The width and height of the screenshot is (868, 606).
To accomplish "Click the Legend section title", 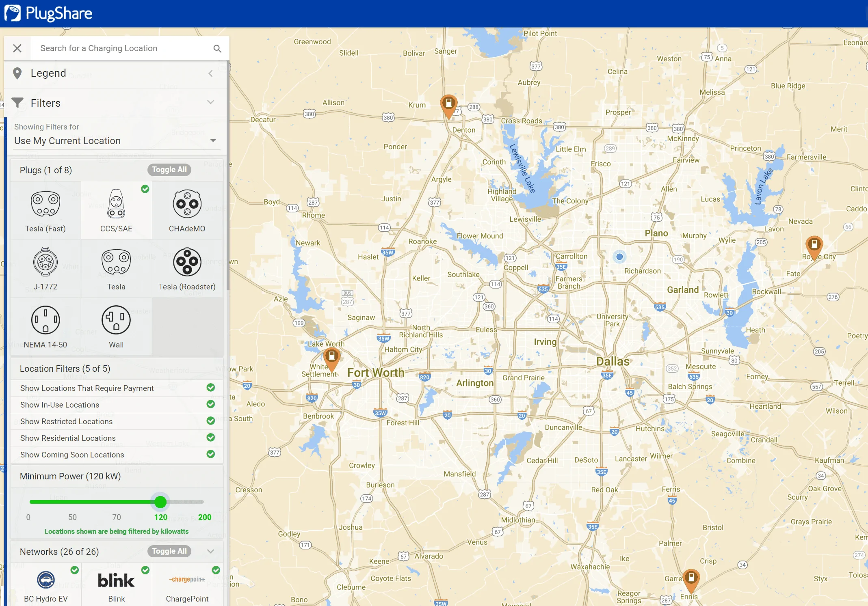I will (x=48, y=73).
